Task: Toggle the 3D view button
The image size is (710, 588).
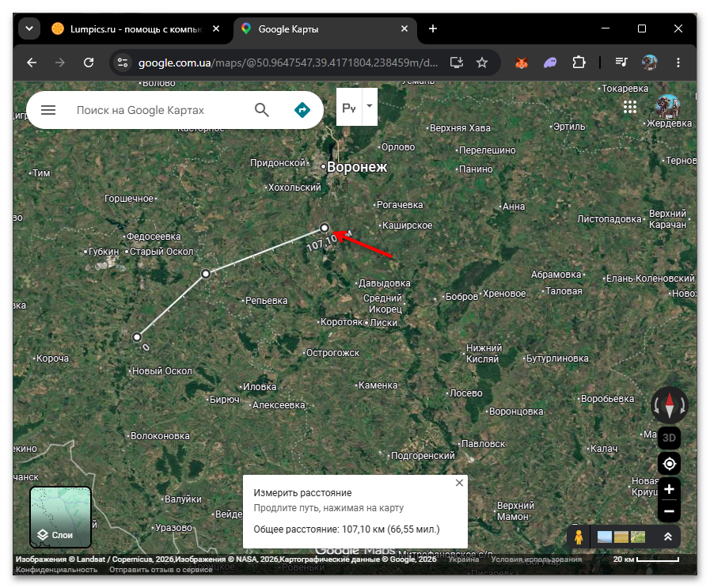Action: (x=670, y=438)
